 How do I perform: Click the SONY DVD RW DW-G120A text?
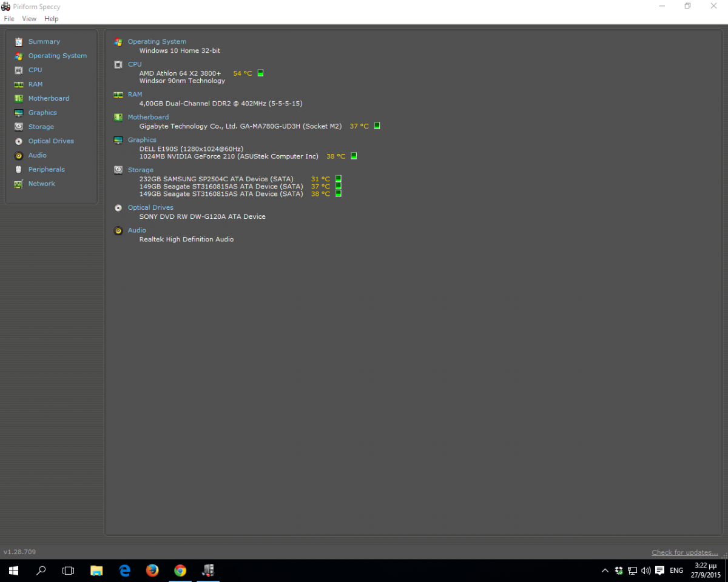point(202,216)
